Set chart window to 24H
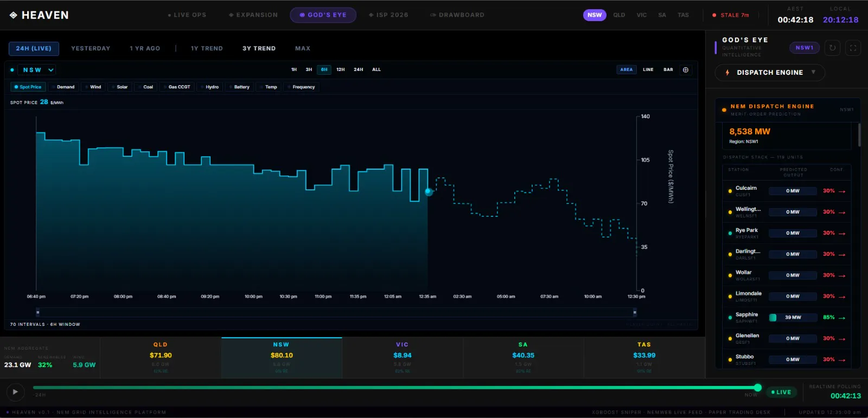This screenshot has height=418, width=868. tap(359, 70)
